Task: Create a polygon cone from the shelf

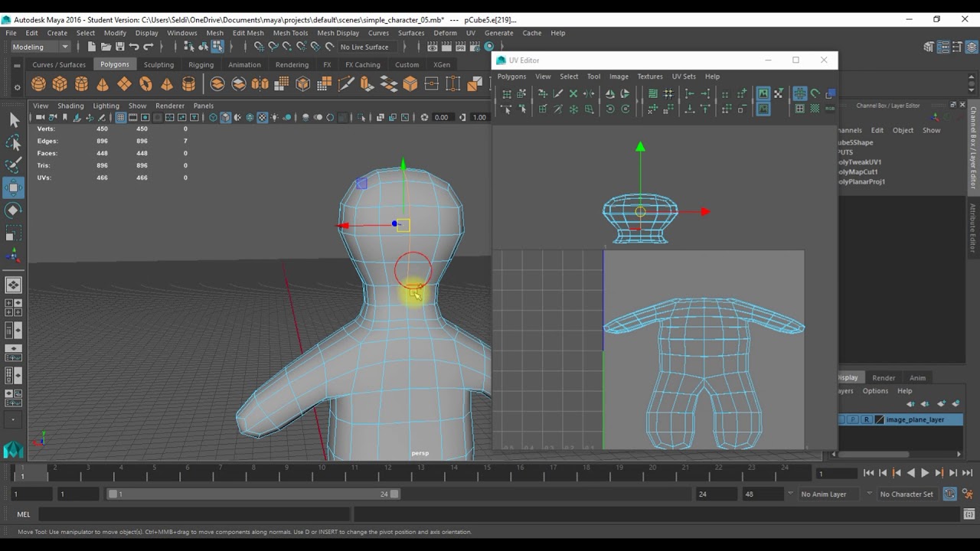Action: tap(103, 84)
